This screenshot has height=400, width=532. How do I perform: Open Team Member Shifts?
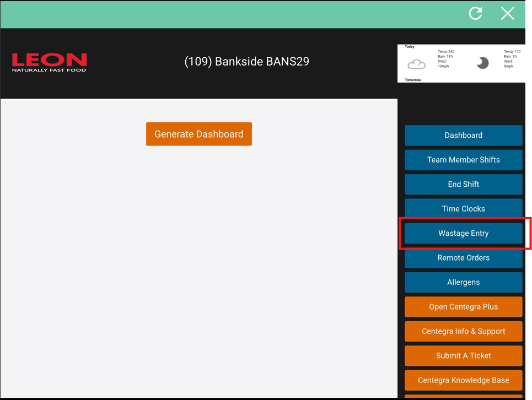(x=463, y=160)
